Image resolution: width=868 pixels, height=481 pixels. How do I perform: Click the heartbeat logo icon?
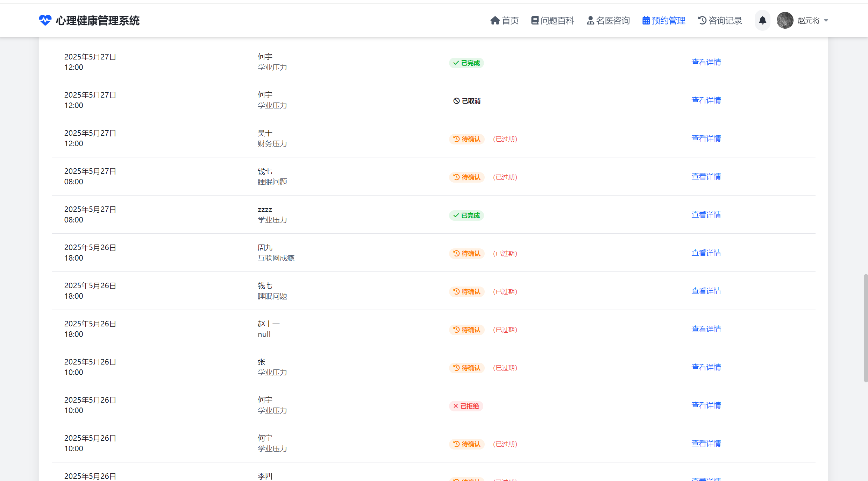[45, 20]
